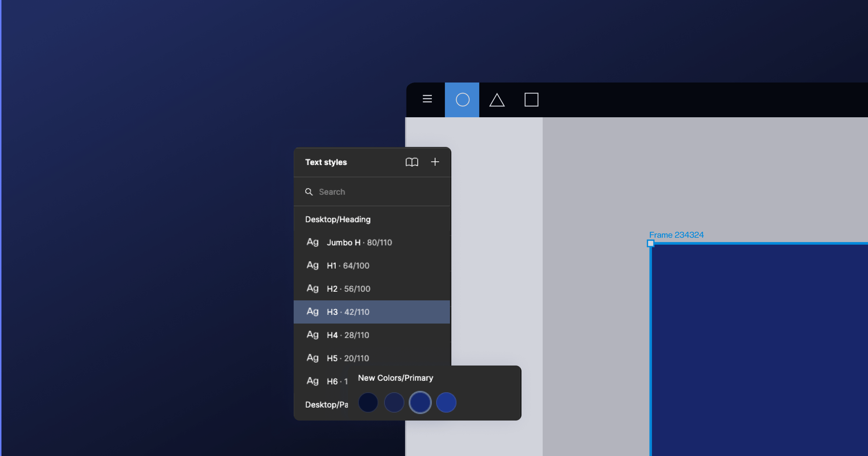This screenshot has height=456, width=868.
Task: Click the Ag preview of H3
Action: 312,312
